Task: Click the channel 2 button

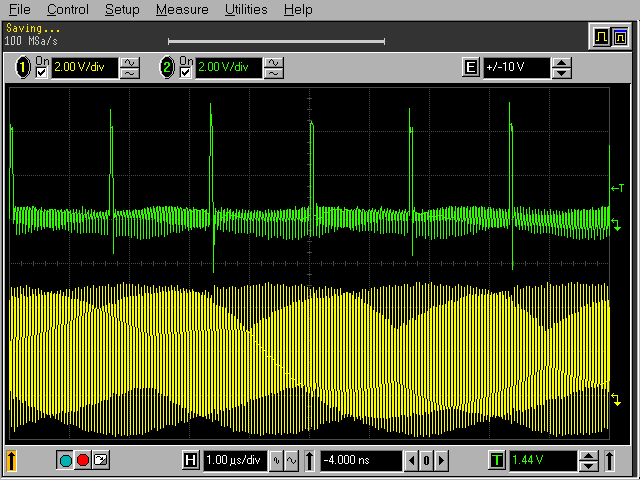Action: (167, 67)
